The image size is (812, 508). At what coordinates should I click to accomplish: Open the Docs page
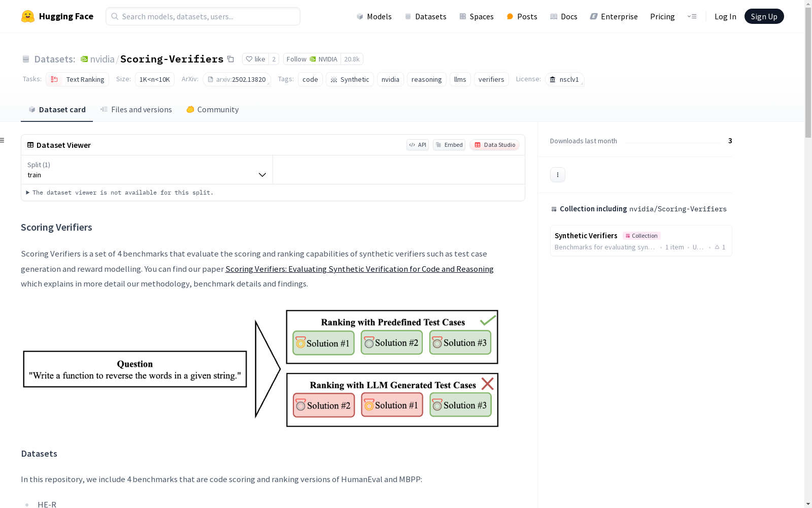tap(564, 16)
